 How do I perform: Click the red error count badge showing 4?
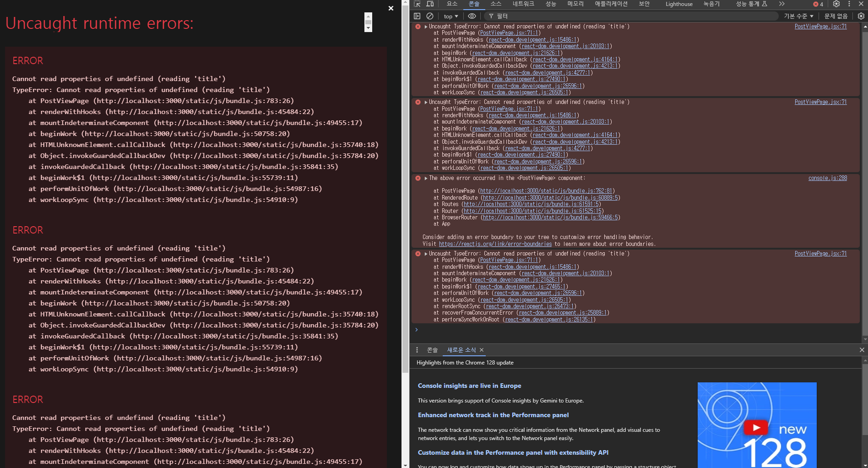818,4
